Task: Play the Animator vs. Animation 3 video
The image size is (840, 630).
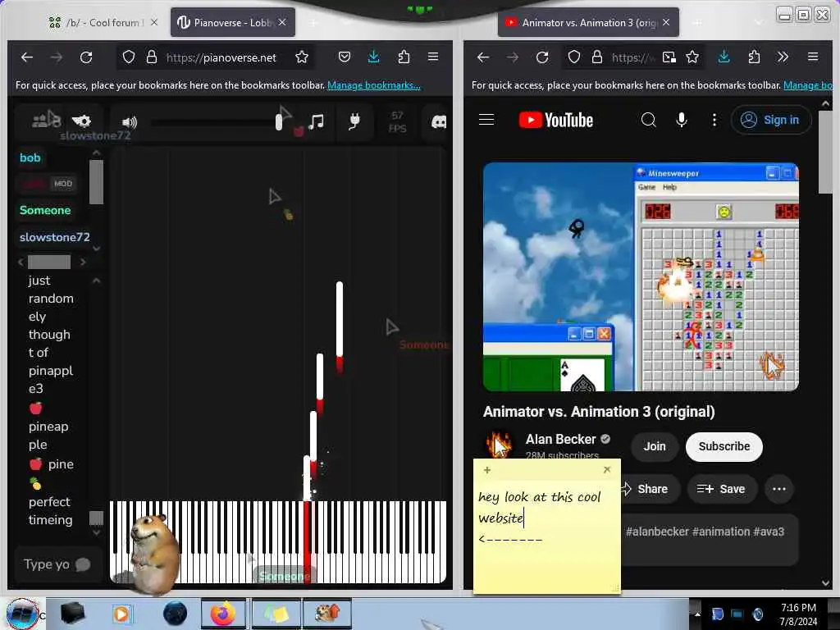Action: pos(641,276)
